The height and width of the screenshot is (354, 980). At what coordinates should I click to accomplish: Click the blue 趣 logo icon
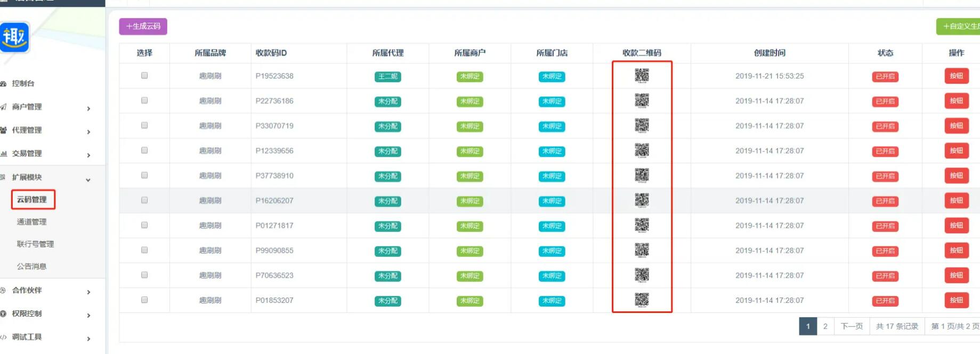(x=14, y=37)
